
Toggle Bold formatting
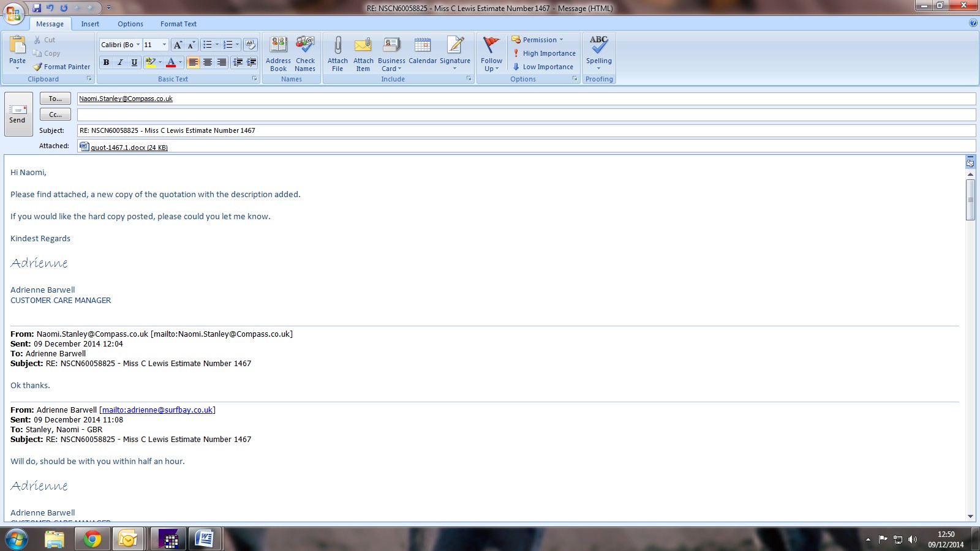[106, 62]
